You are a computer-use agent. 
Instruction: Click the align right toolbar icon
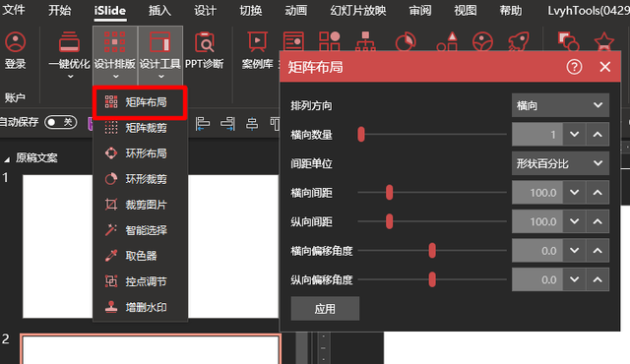(x=227, y=124)
